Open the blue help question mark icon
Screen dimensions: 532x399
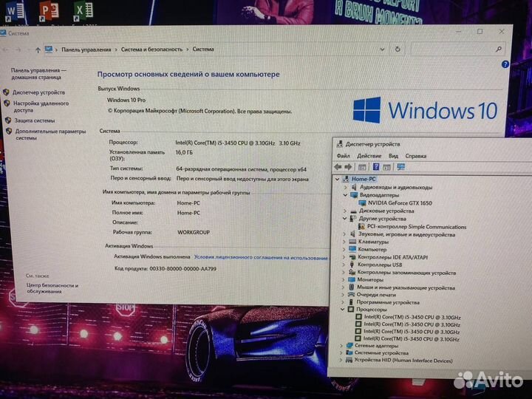click(x=505, y=64)
